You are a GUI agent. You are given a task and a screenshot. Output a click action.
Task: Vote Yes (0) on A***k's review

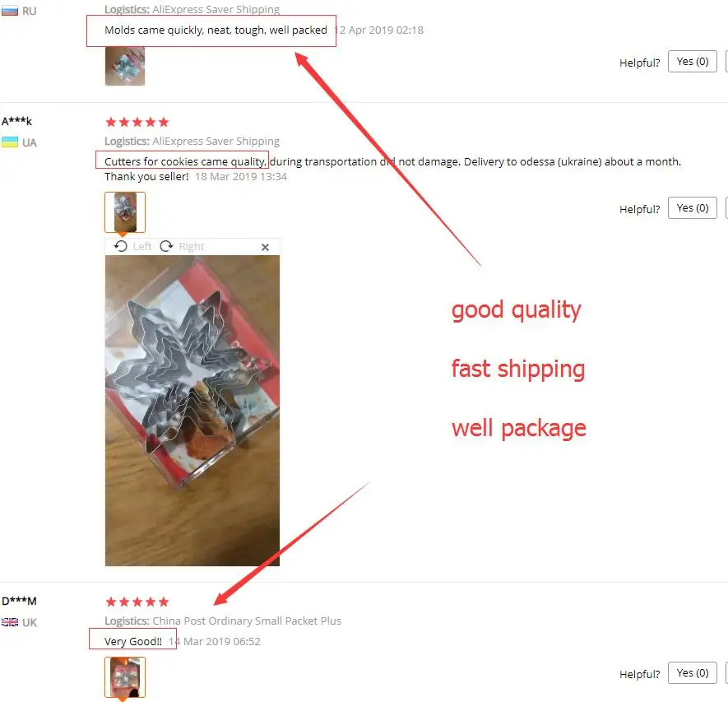coord(693,207)
